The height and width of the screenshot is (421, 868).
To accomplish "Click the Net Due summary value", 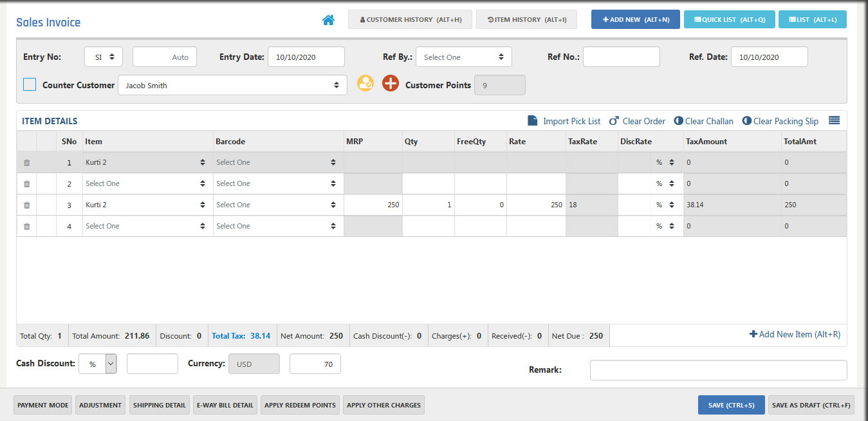I will coord(596,336).
